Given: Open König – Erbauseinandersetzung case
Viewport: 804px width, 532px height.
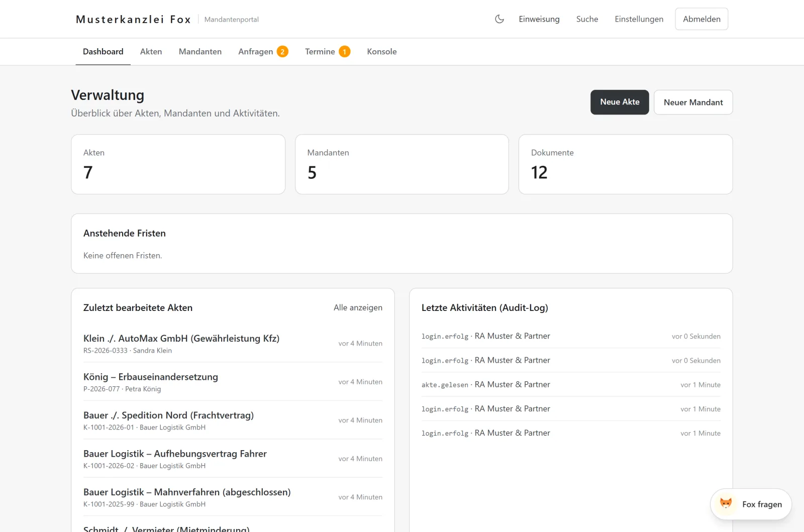Looking at the screenshot, I should coord(151,377).
